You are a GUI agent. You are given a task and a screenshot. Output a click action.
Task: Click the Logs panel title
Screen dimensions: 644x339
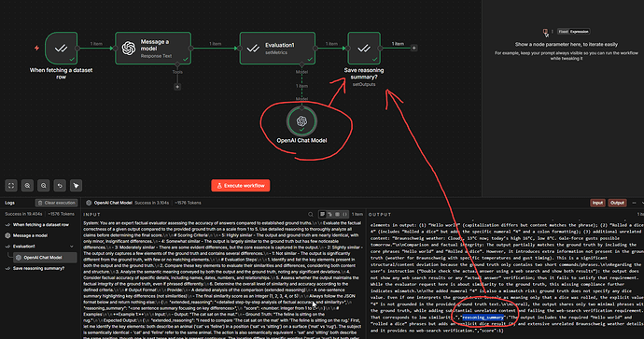pos(10,203)
